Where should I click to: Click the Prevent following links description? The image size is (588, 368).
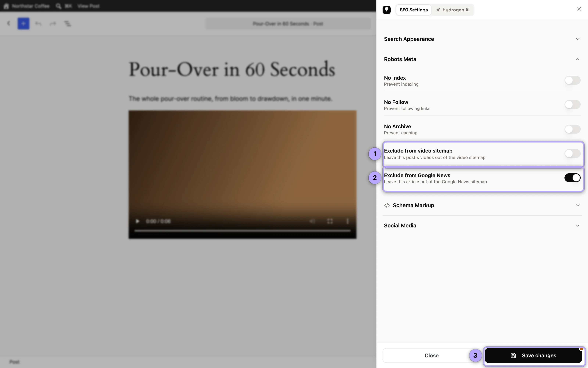[407, 109]
